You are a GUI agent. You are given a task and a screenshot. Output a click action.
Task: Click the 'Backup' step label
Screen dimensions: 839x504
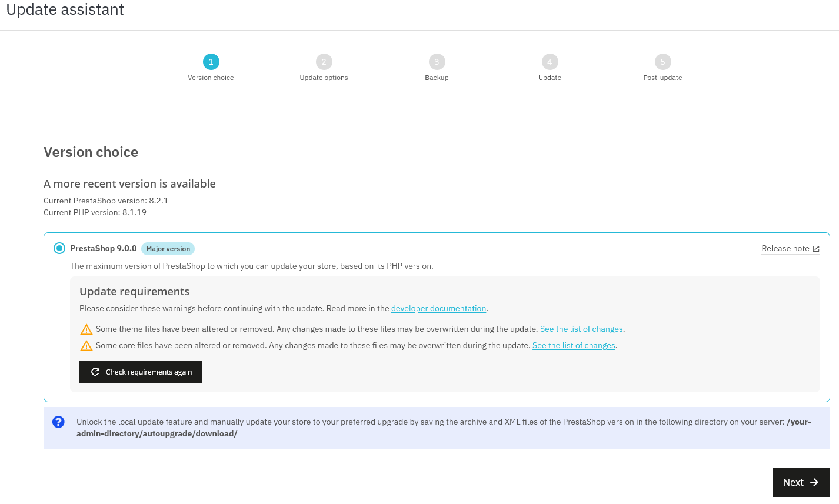click(x=437, y=78)
